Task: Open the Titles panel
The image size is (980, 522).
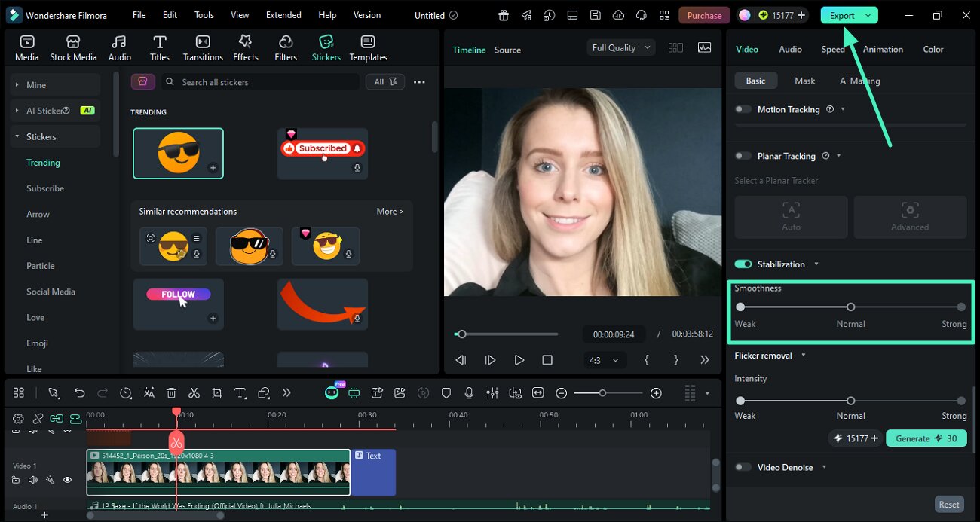Action: (x=160, y=48)
